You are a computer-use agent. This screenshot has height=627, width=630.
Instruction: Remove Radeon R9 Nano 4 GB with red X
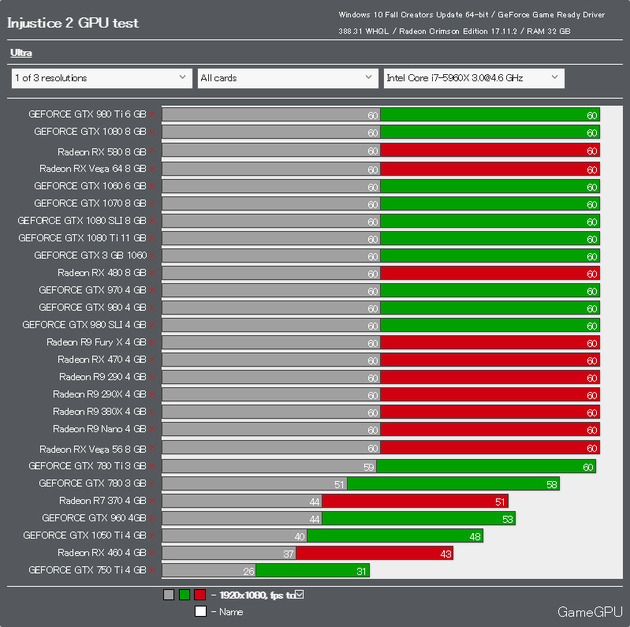click(x=152, y=429)
